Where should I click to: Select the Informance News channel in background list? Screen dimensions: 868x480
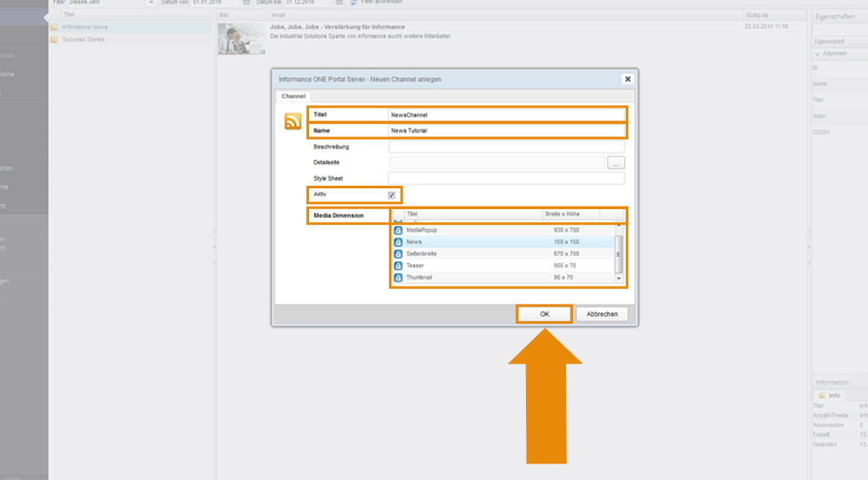(x=131, y=27)
